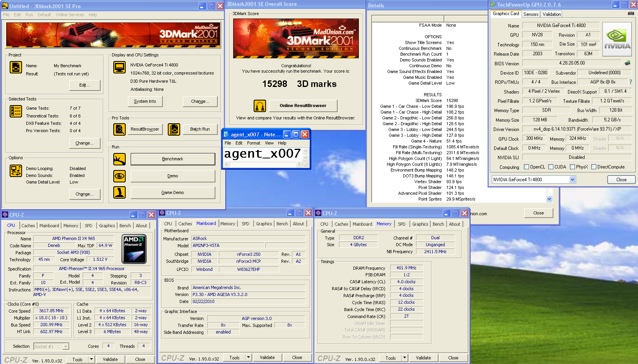
Task: Click the System Info button
Action: (145, 101)
